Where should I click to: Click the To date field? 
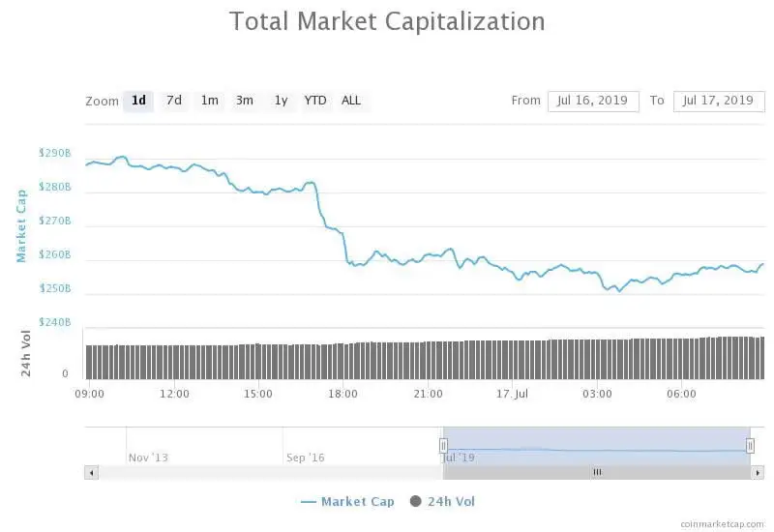719,101
